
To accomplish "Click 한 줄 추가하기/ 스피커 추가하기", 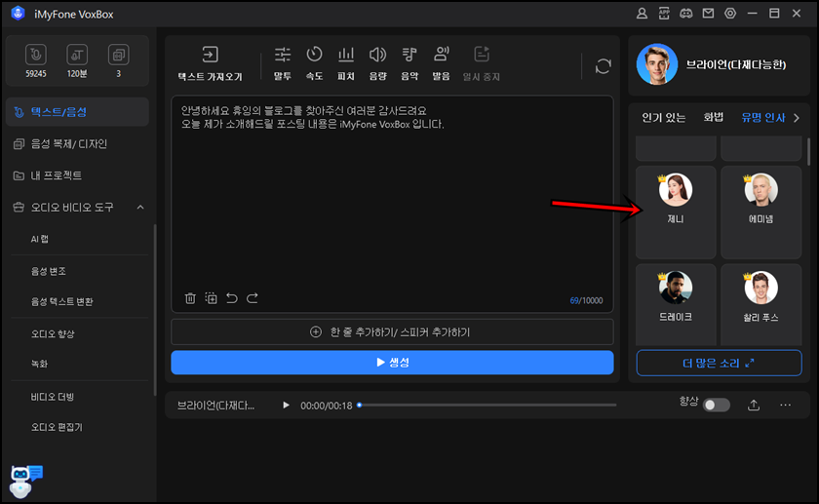I will [392, 332].
